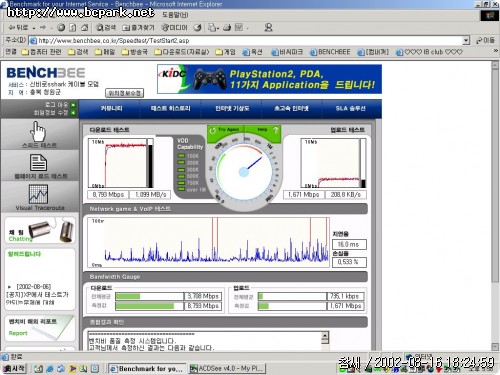Click the IE Back (뒤로) button

(18, 28)
